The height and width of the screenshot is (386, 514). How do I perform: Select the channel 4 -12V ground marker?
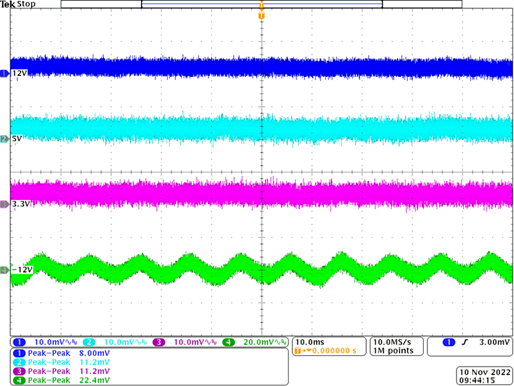4,270
